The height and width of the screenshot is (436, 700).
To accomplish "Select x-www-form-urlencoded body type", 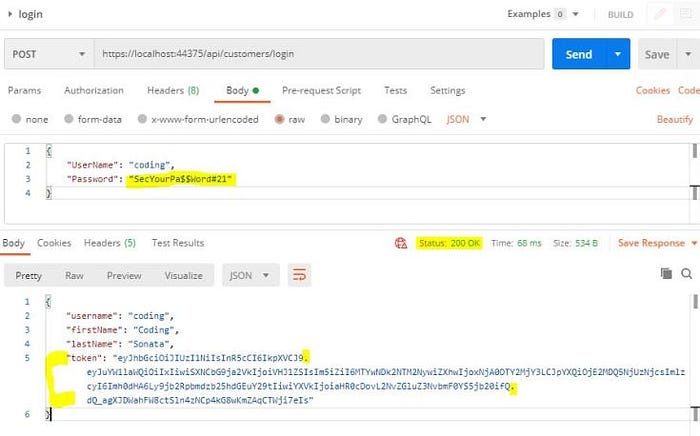I will (x=198, y=119).
